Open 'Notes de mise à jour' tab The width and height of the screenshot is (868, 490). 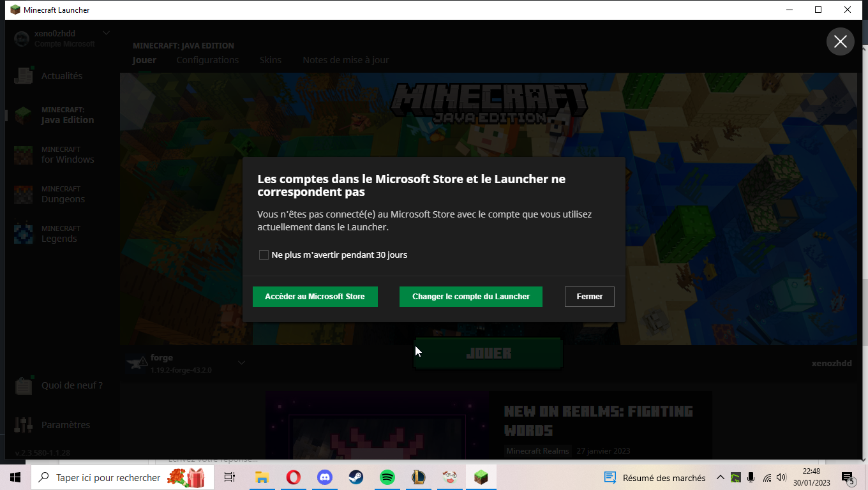point(345,60)
